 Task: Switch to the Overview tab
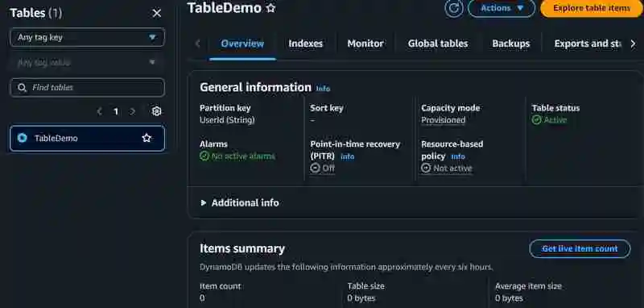pyautogui.click(x=242, y=44)
